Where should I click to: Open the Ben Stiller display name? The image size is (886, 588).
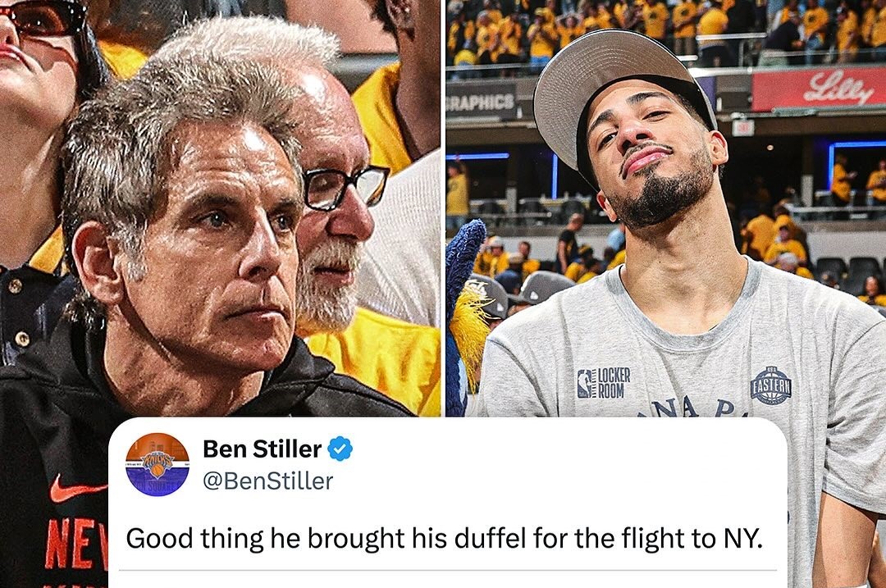coord(263,449)
